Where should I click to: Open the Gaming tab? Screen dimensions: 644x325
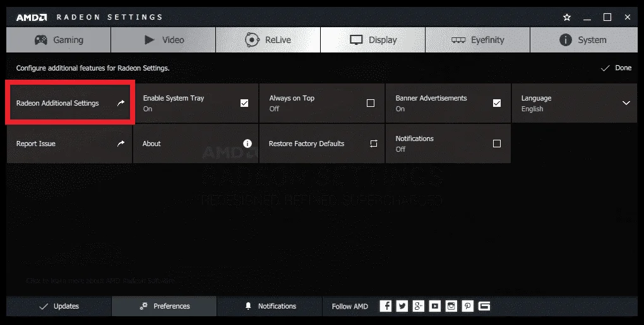click(58, 40)
